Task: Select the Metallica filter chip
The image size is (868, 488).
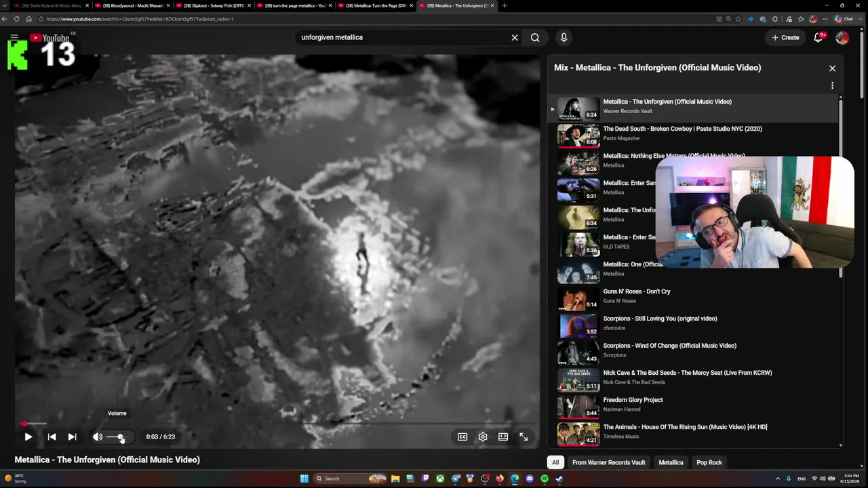Action: coord(671,462)
